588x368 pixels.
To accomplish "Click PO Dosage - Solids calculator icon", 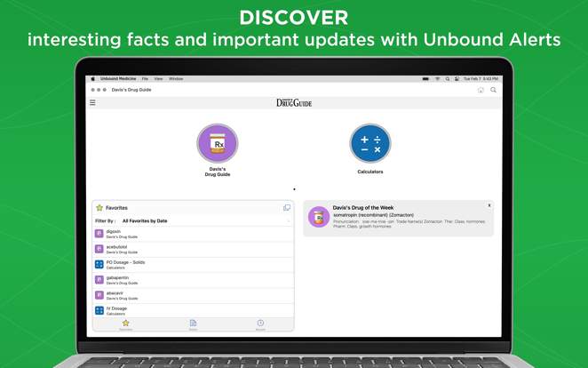I will pos(99,265).
